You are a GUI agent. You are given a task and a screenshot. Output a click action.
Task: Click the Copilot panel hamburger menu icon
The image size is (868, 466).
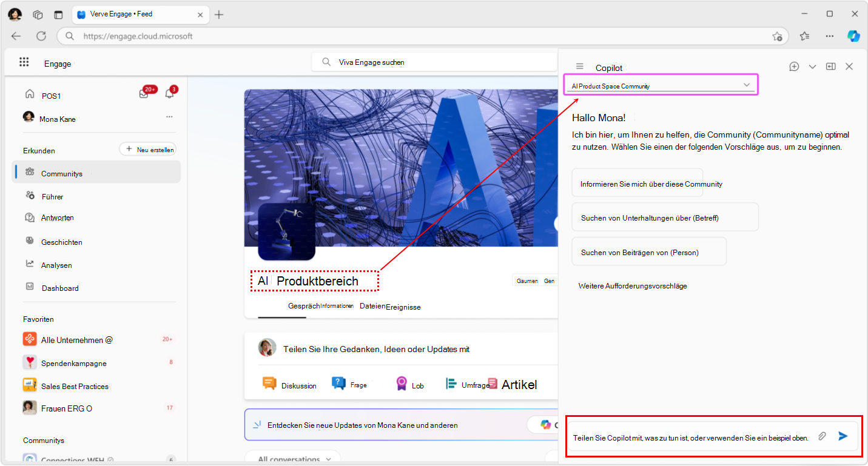580,67
